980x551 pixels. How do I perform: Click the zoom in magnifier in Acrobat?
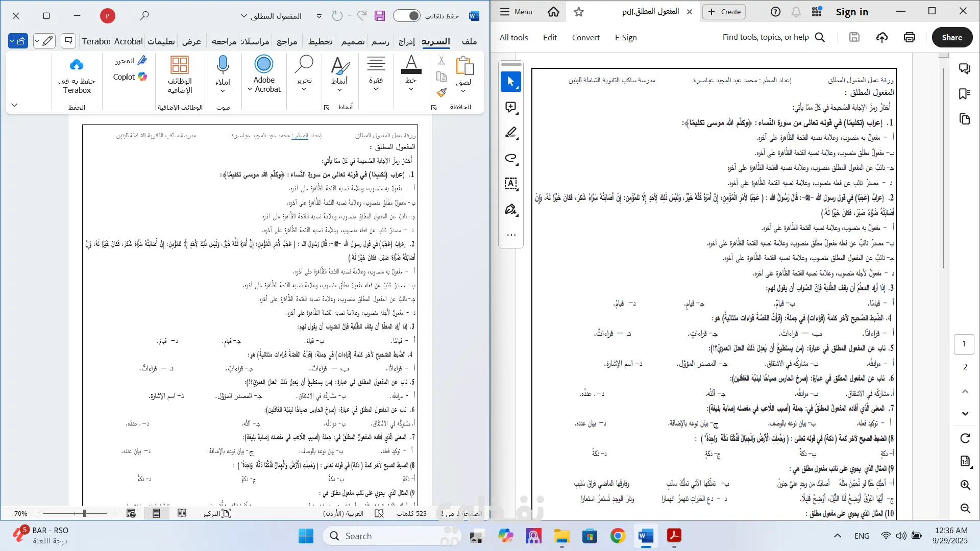[x=965, y=485]
